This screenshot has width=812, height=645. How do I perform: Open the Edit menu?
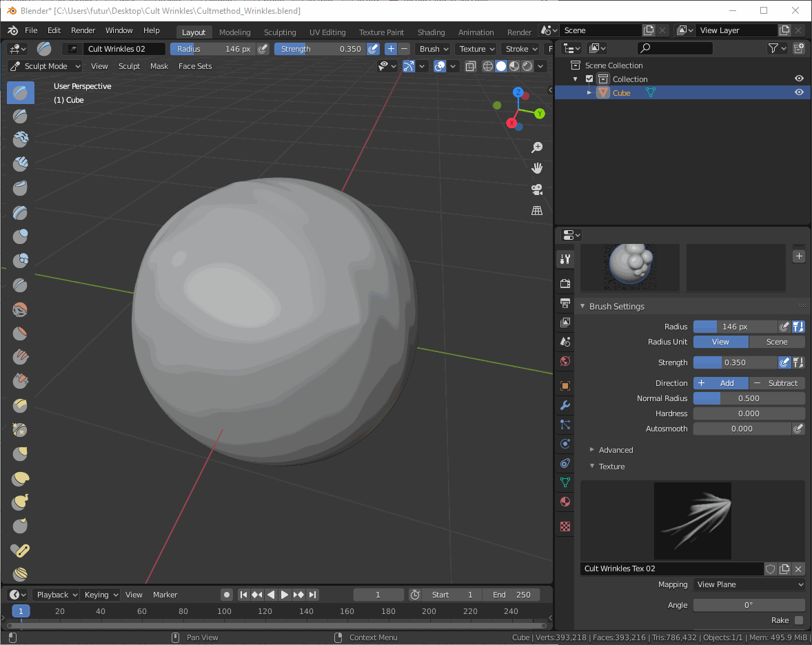click(x=54, y=30)
